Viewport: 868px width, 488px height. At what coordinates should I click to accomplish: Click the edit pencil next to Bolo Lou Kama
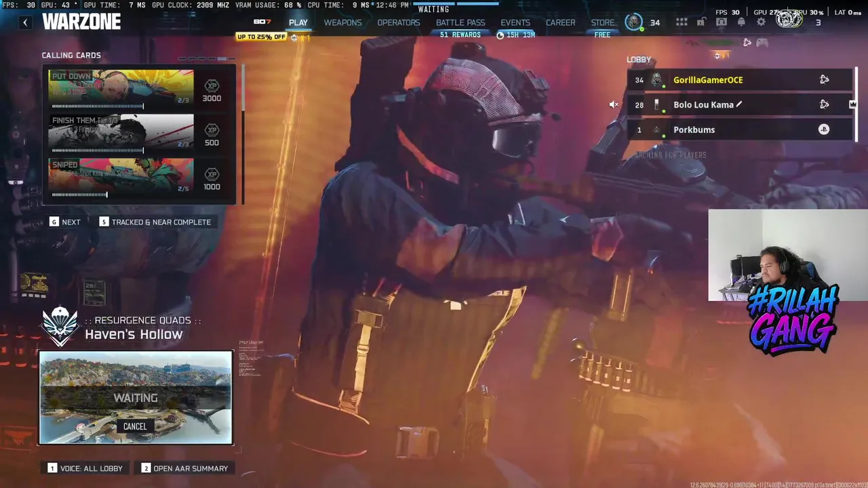(x=739, y=104)
